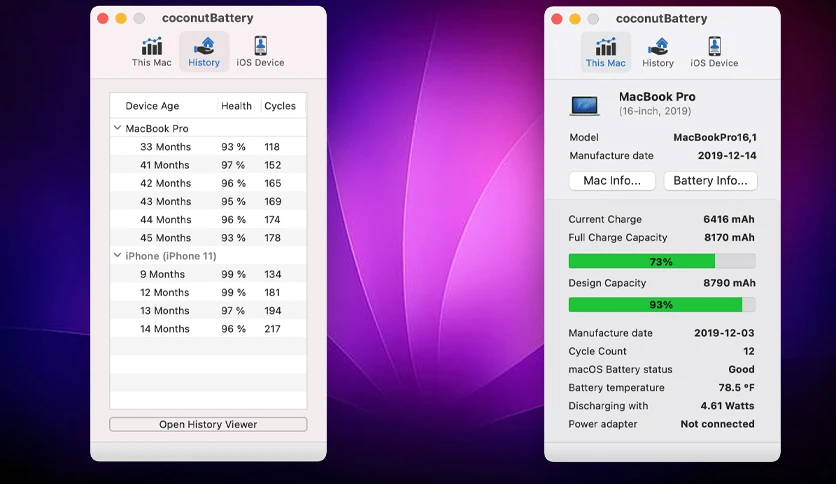Collapse the iPhone (iPhone 11) group
Viewport: 836px width, 484px height.
tap(117, 255)
